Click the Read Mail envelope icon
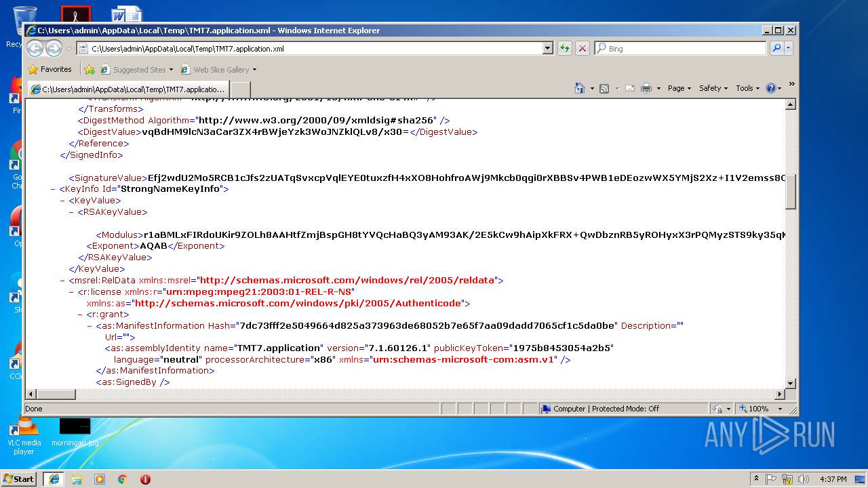 630,88
